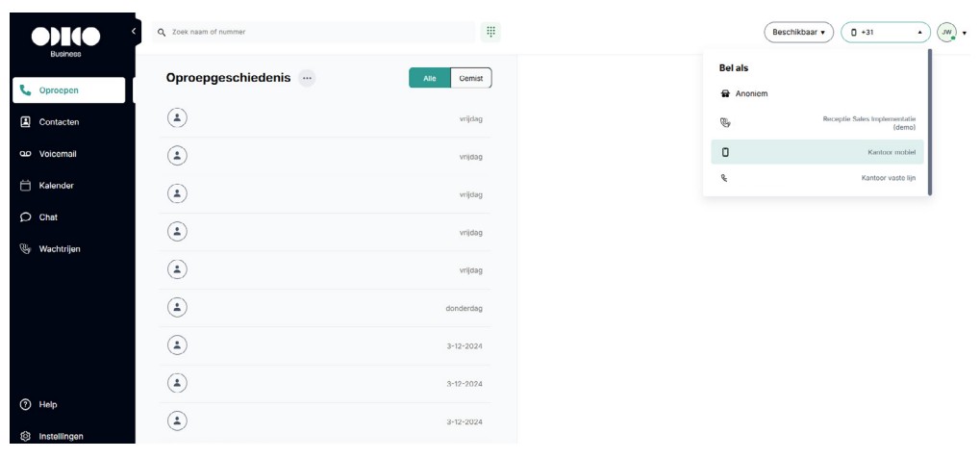Select 'Kantoor vaste lijn' caller ID
This screenshot has width=980, height=459.
click(x=818, y=178)
